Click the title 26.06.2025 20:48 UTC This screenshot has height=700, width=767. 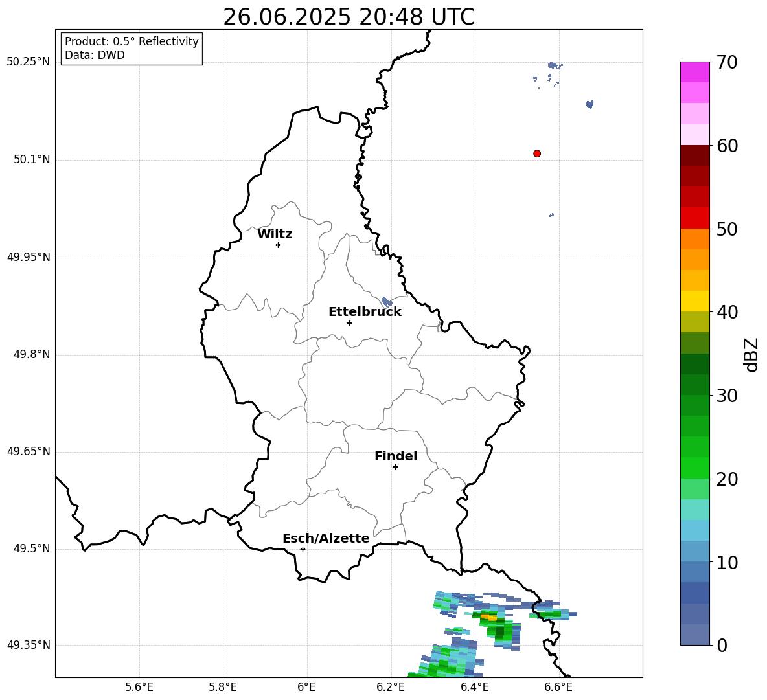[x=349, y=17]
